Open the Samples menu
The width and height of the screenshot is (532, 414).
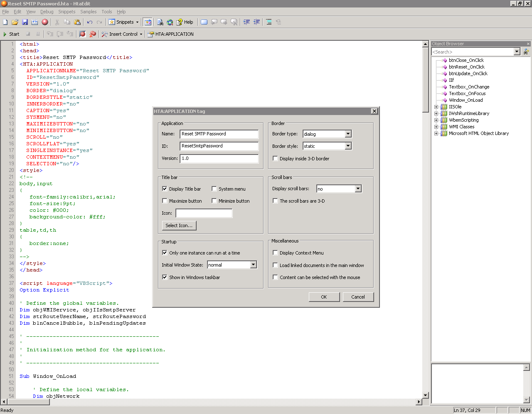(x=88, y=12)
